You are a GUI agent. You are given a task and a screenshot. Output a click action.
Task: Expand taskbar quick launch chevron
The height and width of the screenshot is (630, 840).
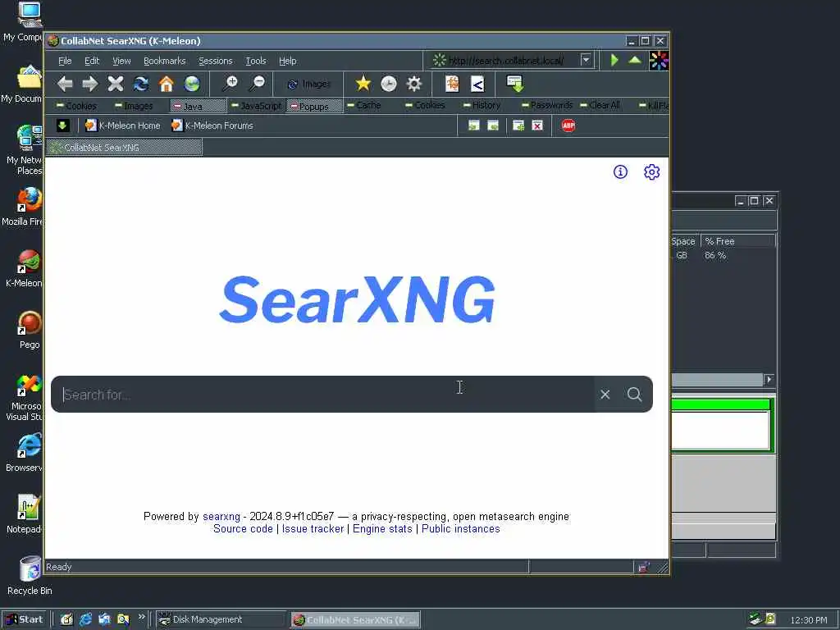(141, 617)
